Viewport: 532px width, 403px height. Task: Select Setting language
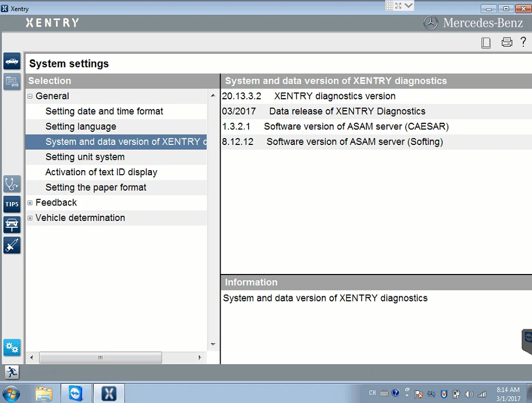pos(116,126)
